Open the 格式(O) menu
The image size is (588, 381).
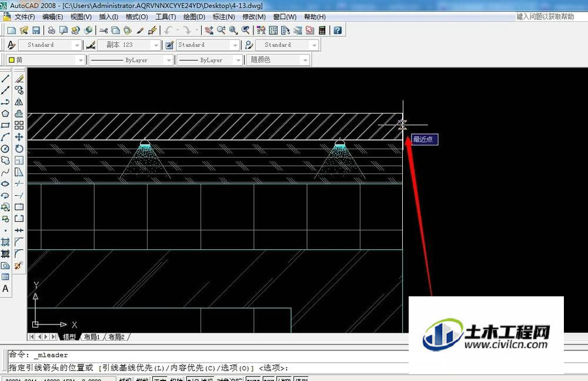[136, 17]
